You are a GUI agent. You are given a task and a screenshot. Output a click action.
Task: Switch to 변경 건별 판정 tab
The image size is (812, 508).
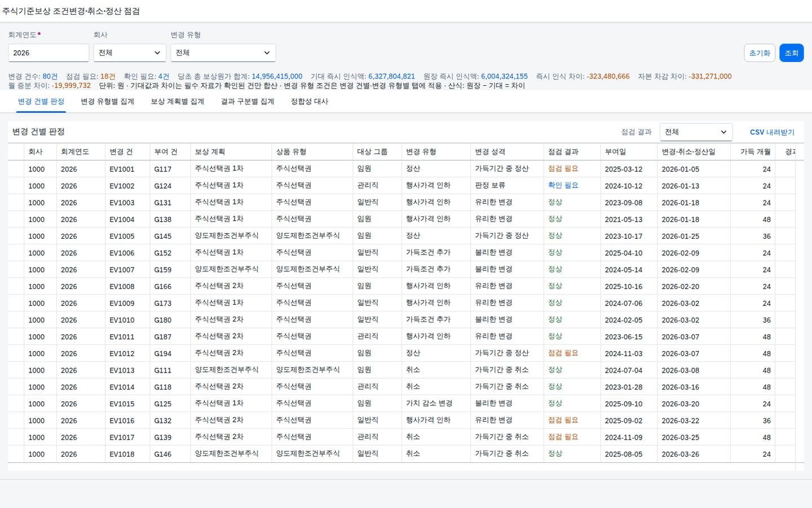pyautogui.click(x=41, y=102)
